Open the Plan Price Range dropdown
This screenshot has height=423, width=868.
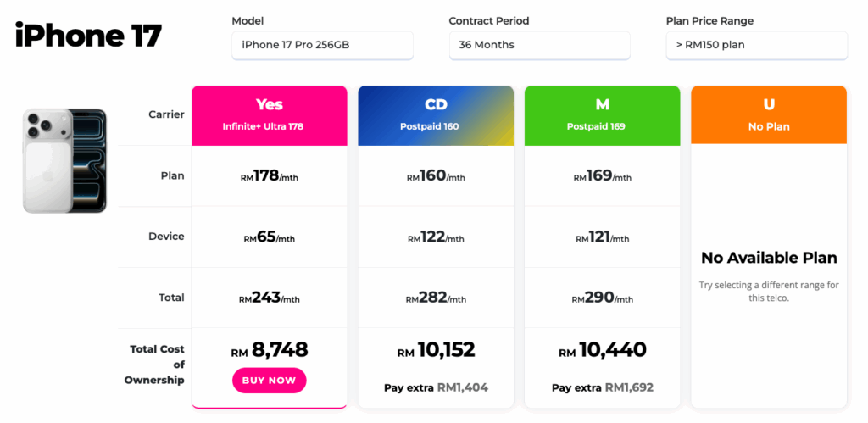(756, 45)
